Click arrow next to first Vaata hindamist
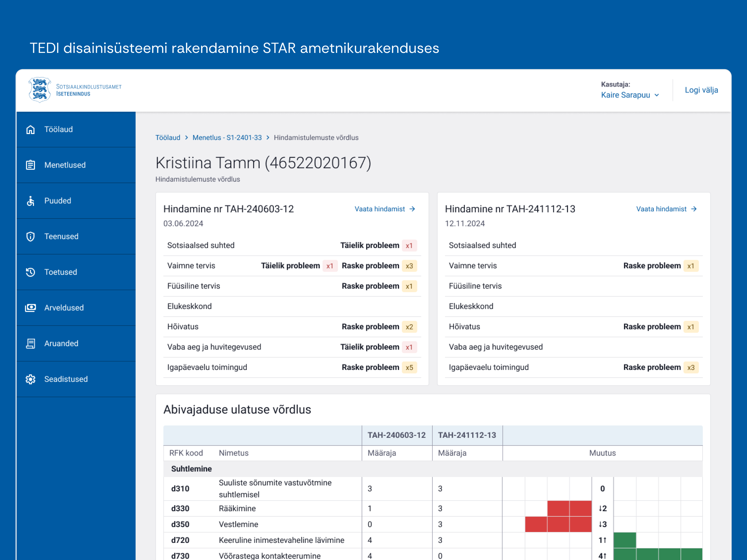This screenshot has height=560, width=747. (412, 209)
